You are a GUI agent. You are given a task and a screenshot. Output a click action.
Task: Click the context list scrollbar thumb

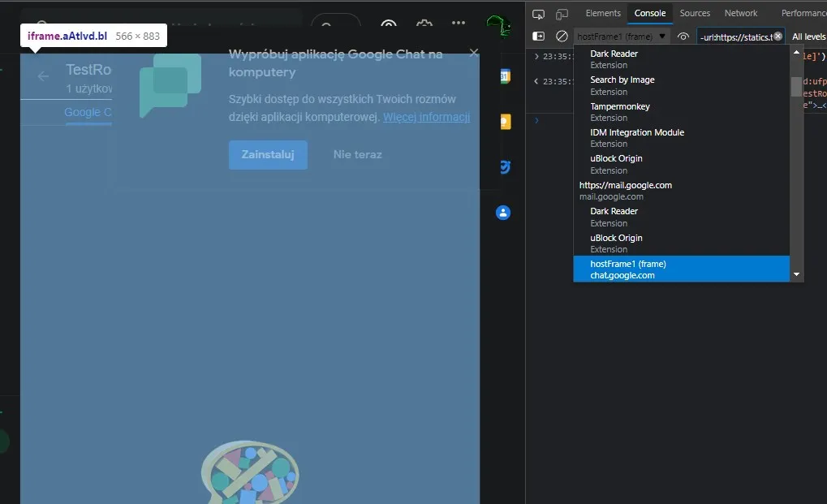coord(796,87)
